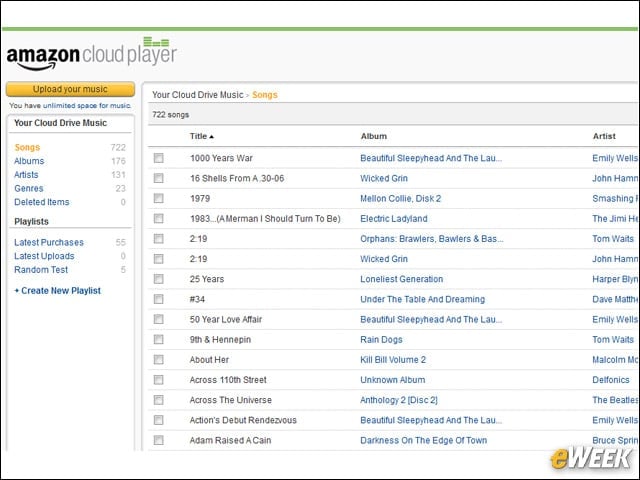Tick the checkbox for Adam Raised A Cain
Image resolution: width=640 pixels, height=480 pixels.
pyautogui.click(x=158, y=440)
